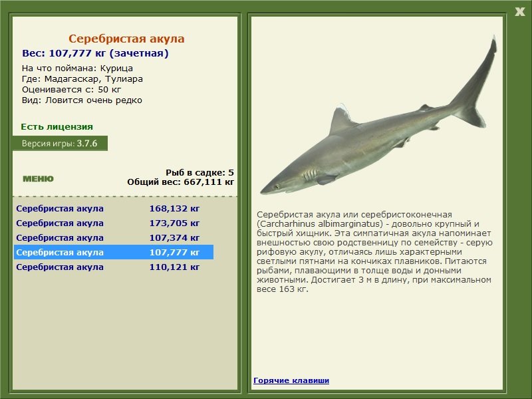The height and width of the screenshot is (399, 532).
Task: Click the shark description paragraph
Action: pos(374,252)
